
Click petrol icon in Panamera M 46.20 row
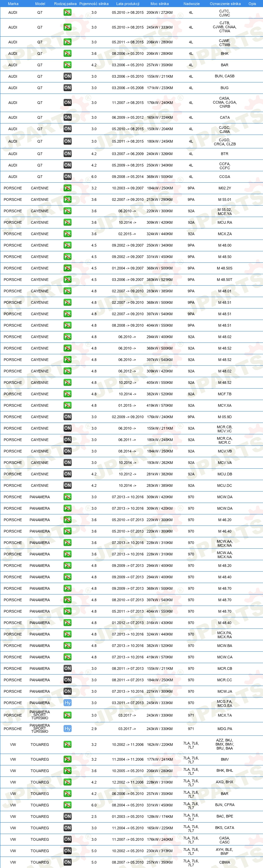67,520
